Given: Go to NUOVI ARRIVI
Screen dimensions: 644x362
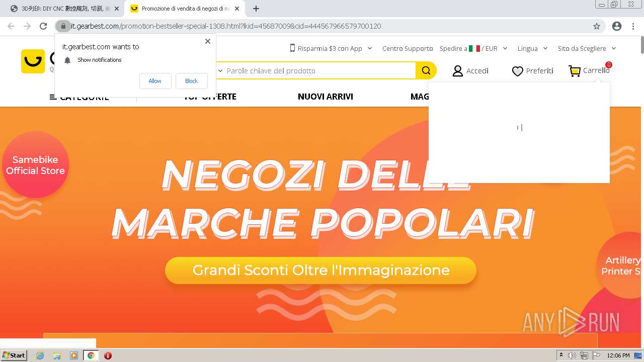Looking at the screenshot, I should [326, 97].
